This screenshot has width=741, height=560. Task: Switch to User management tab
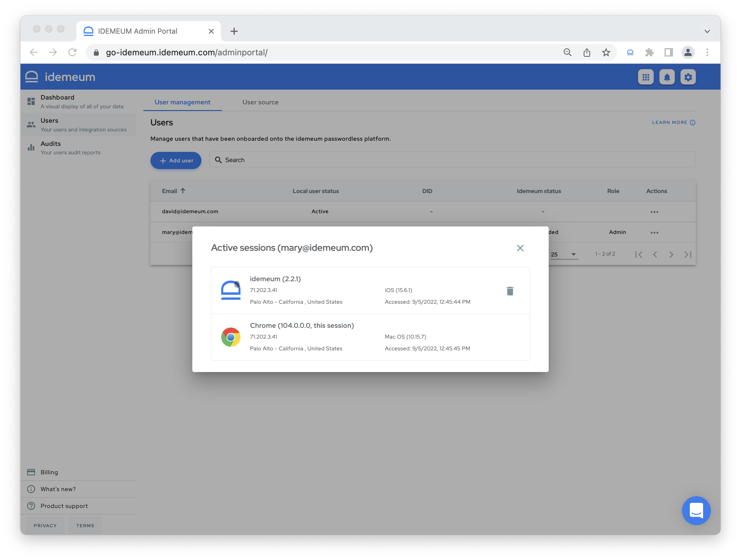(183, 102)
